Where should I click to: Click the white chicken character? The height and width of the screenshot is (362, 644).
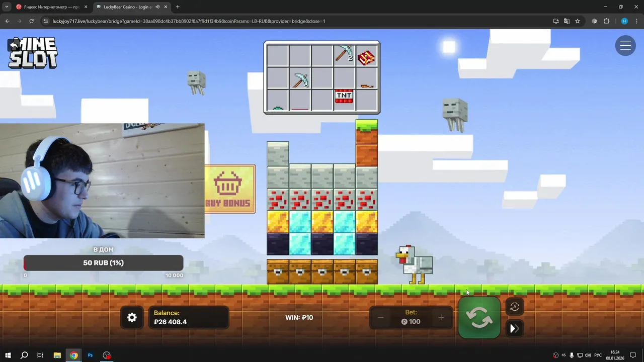tap(414, 264)
